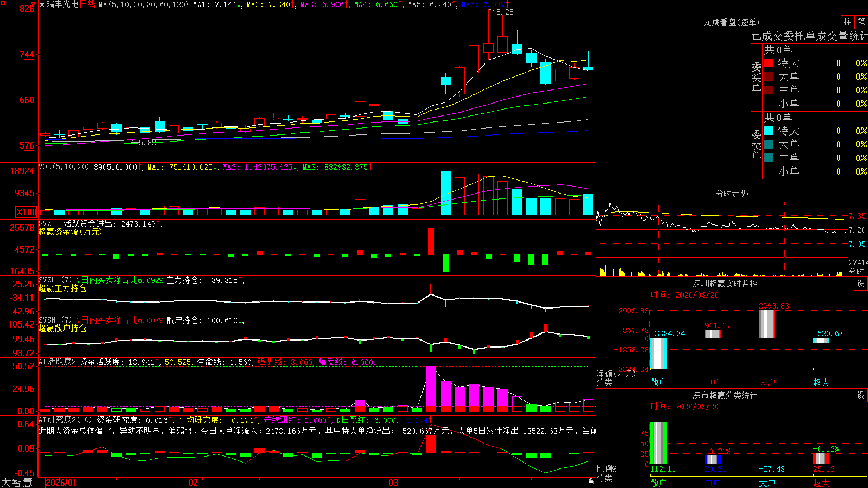
Task: Click the star icon before 瑞丰光电
Action: coord(42,4)
